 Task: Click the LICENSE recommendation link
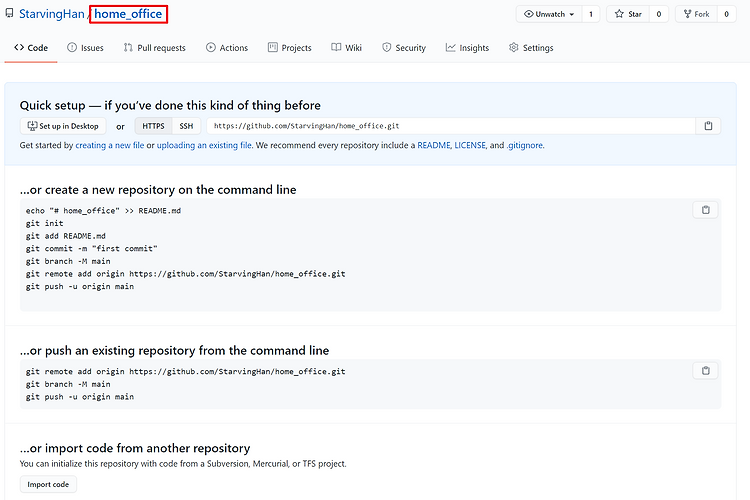[470, 145]
